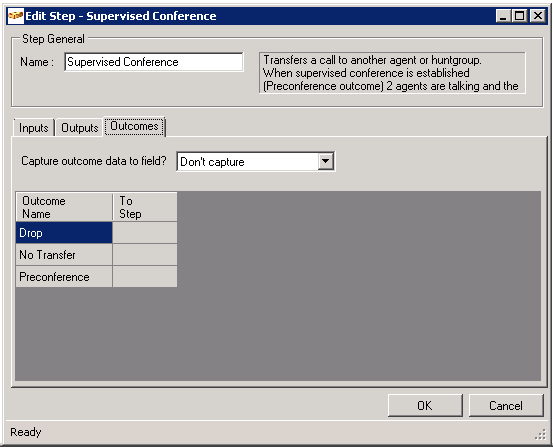Image resolution: width=553 pixels, height=447 pixels.
Task: Select the Outcomes tab
Action: (x=134, y=126)
